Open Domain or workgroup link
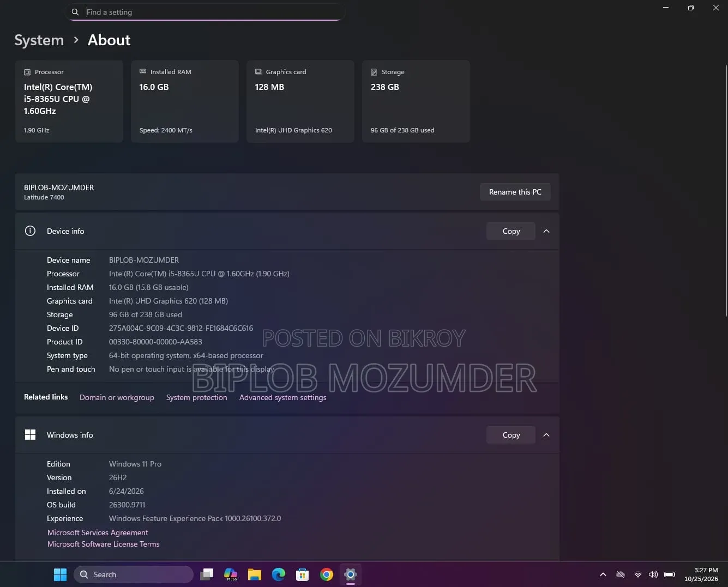Image resolution: width=728 pixels, height=587 pixels. point(117,397)
